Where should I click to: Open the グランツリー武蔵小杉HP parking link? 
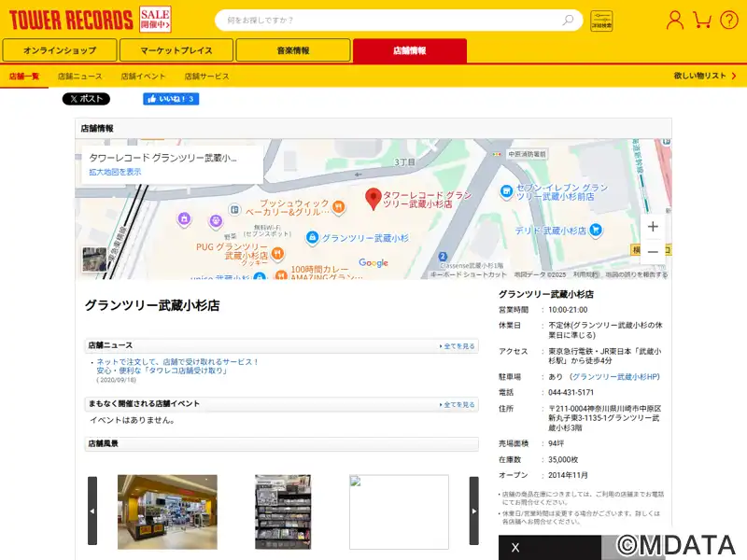(615, 377)
